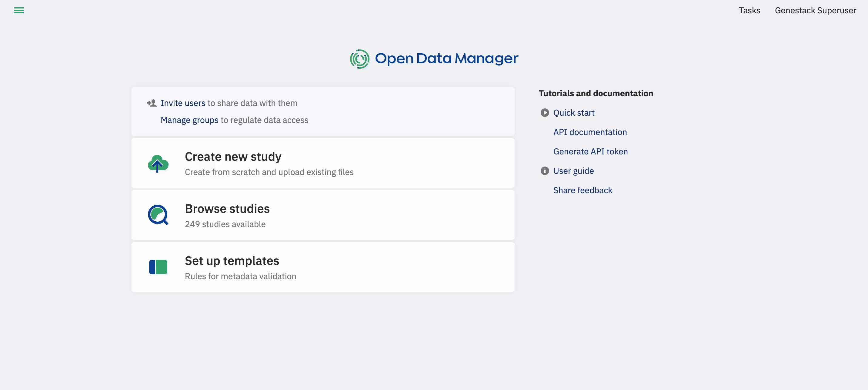
Task: Click the Quick start play icon
Action: click(x=545, y=113)
